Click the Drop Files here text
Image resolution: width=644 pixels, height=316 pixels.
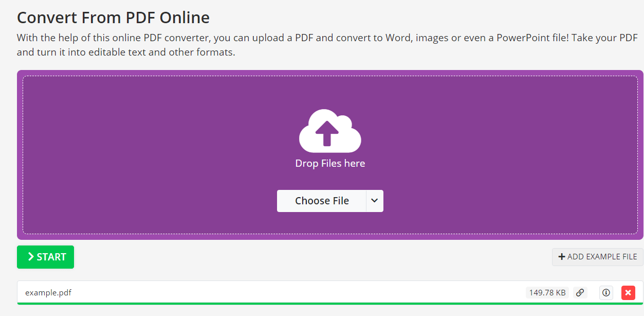pyautogui.click(x=330, y=164)
